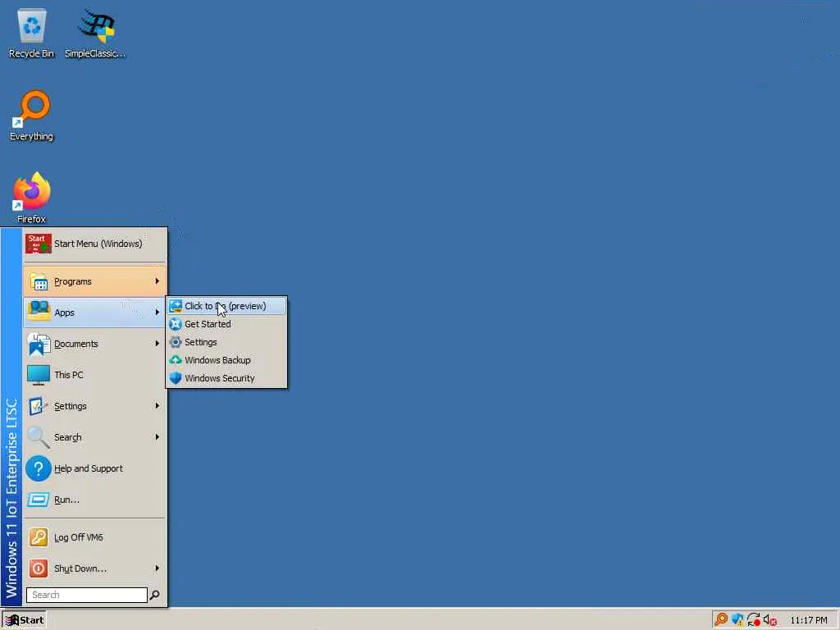This screenshot has height=630, width=840.
Task: Expand the Search submenu arrow
Action: click(157, 437)
